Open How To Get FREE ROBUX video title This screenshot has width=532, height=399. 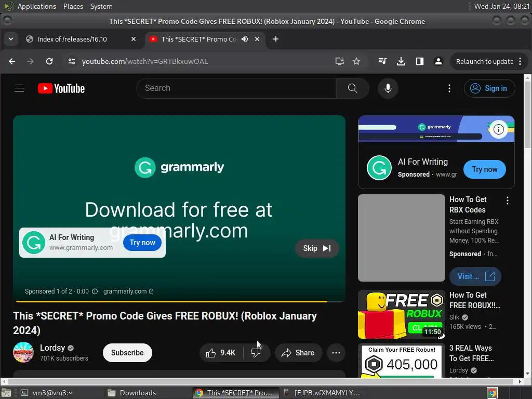tap(475, 300)
